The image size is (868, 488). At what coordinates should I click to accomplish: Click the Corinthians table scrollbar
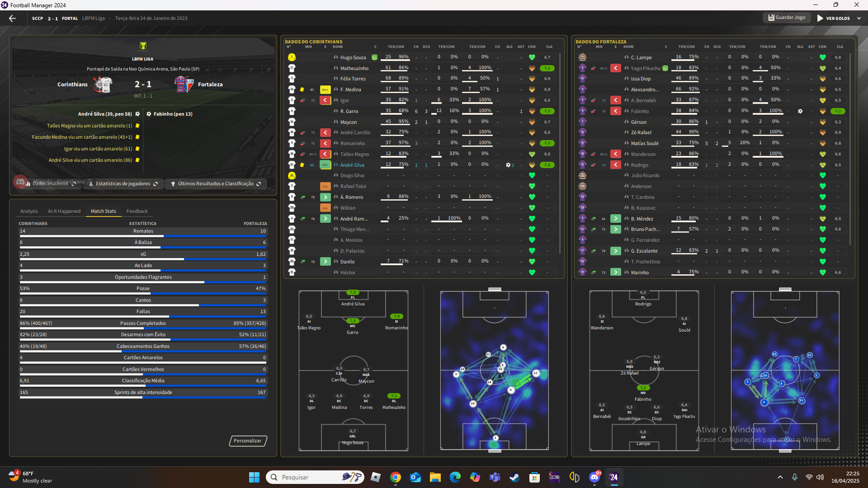tap(561, 154)
